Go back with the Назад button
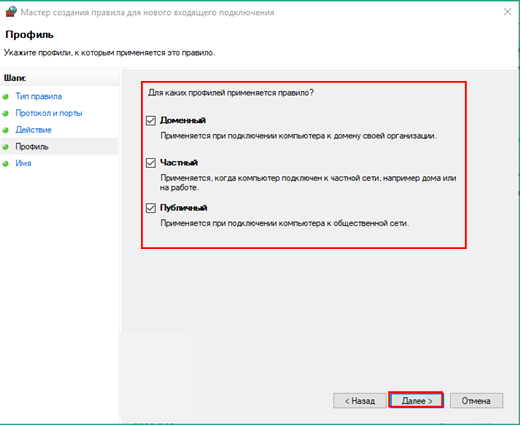The width and height of the screenshot is (521, 426). (360, 400)
